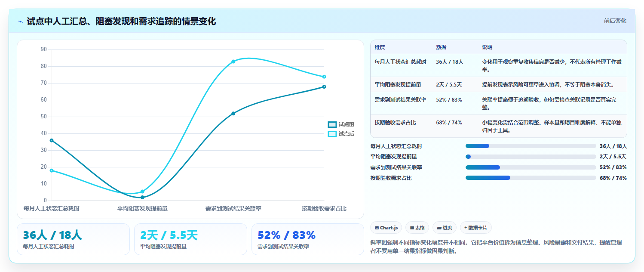Select the 表格 chip
This screenshot has height=272, width=644.
(417, 227)
